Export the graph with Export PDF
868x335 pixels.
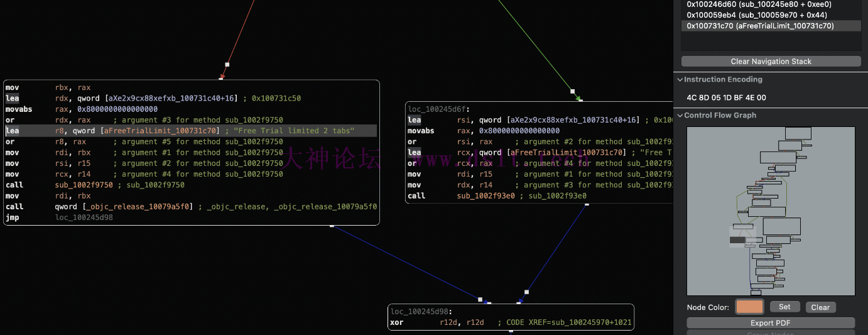[771, 323]
